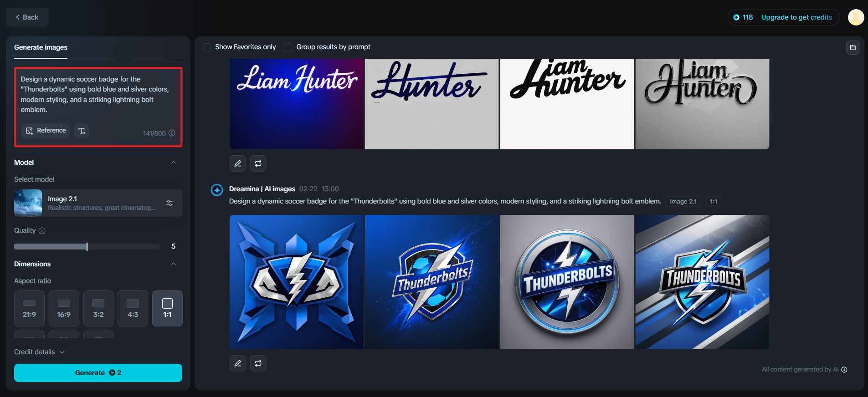
Task: Select the 3:2 aspect ratio
Action: [98, 309]
